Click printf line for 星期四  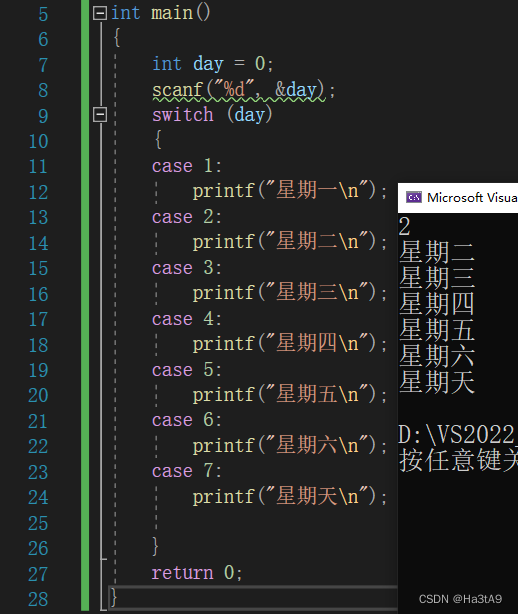(290, 344)
